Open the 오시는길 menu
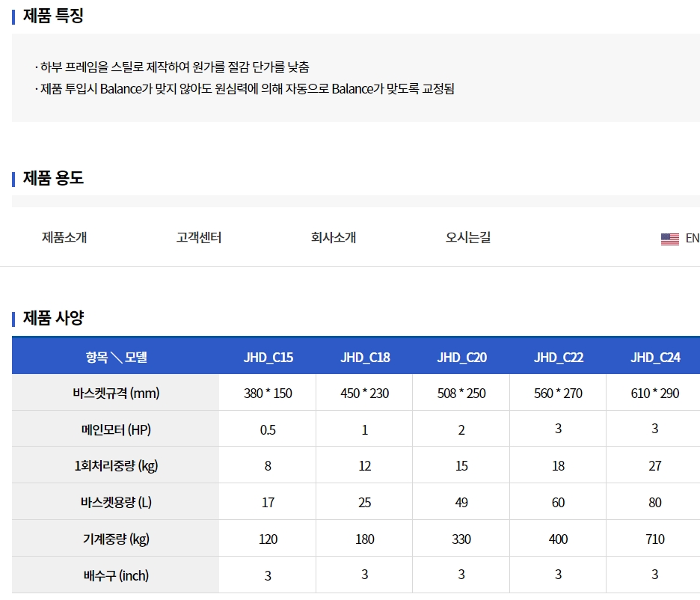The width and height of the screenshot is (700, 600). (468, 237)
